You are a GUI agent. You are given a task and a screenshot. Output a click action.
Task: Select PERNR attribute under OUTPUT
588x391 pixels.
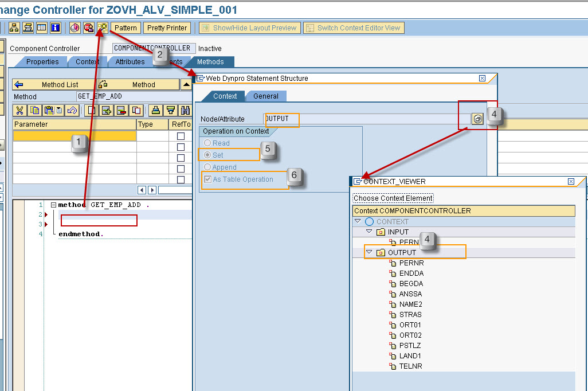[411, 263]
